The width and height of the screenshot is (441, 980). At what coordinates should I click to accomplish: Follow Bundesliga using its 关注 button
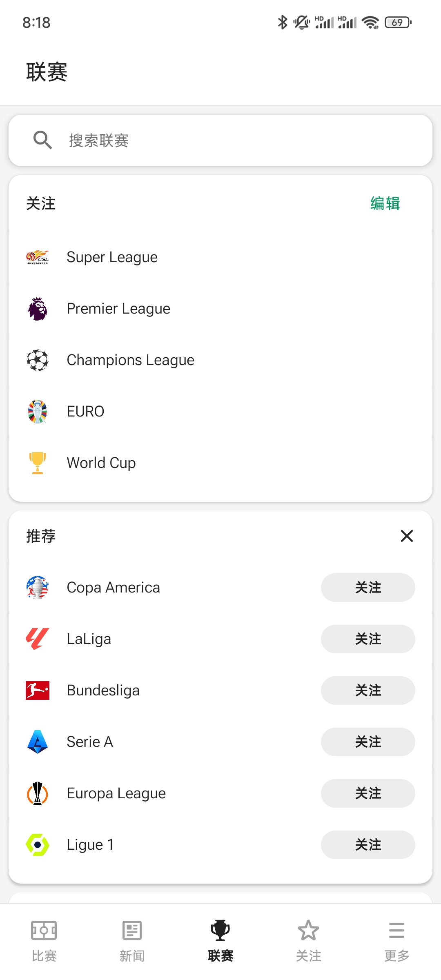(368, 690)
